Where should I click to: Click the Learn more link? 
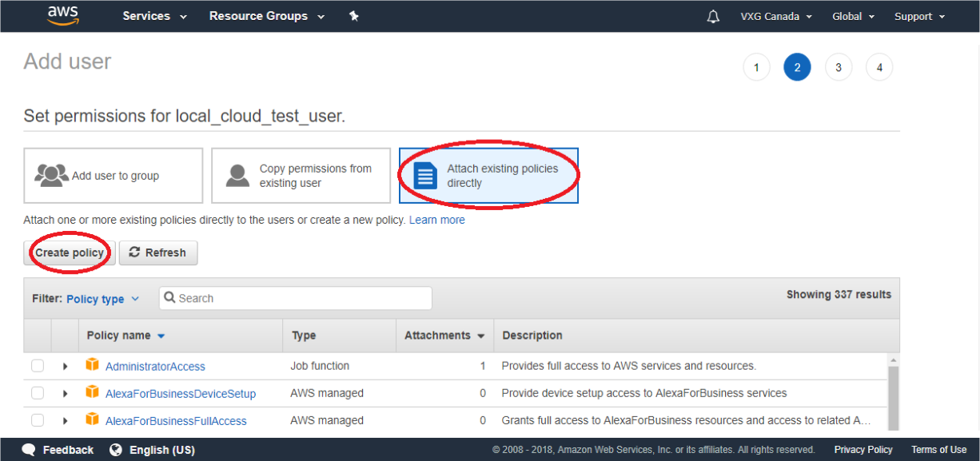[x=436, y=220]
